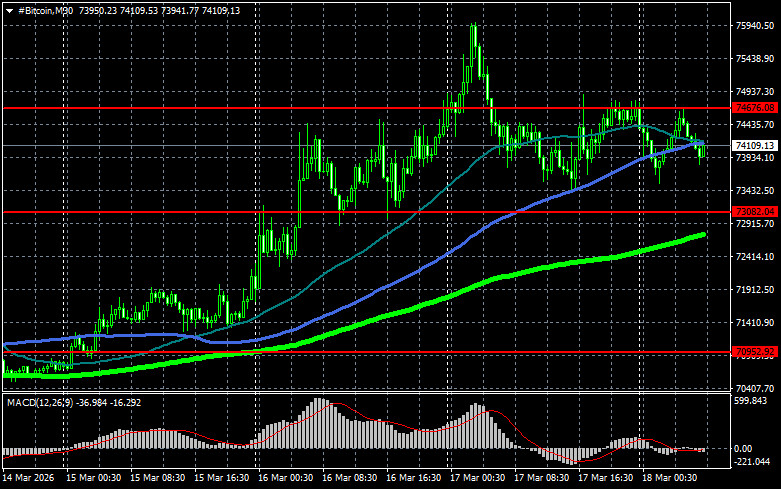This screenshot has height=489, width=781.
Task: Click time axis label 15 Mar 08:30
Action: tap(157, 478)
